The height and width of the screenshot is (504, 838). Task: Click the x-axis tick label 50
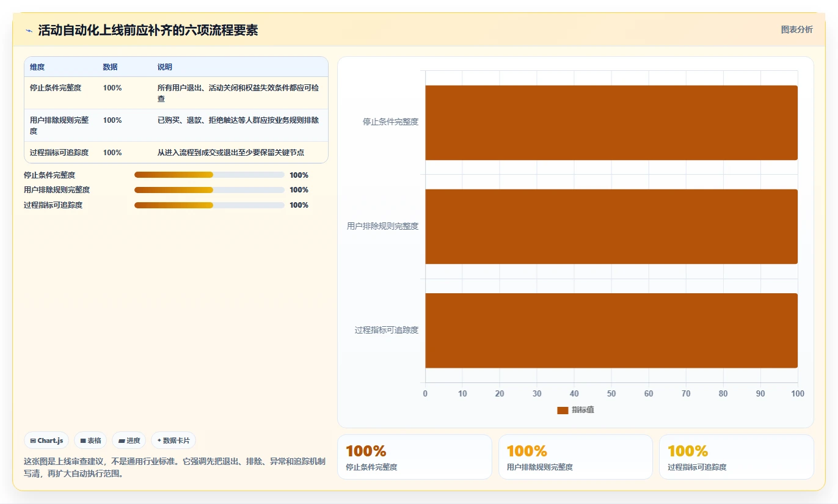point(611,394)
